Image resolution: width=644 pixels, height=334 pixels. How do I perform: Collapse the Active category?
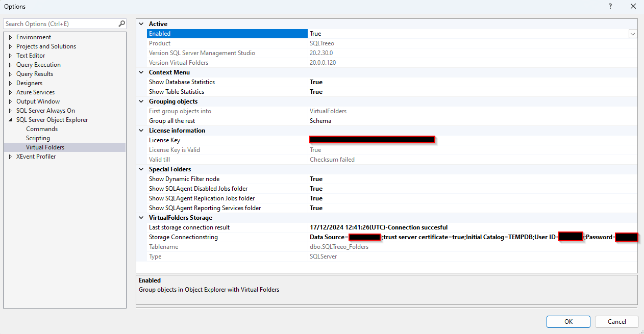pyautogui.click(x=142, y=24)
